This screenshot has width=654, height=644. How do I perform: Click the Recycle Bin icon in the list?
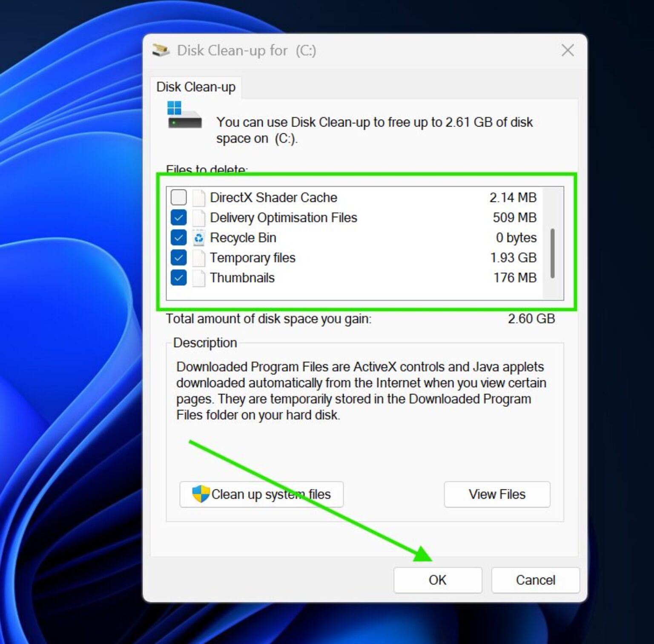click(x=198, y=238)
